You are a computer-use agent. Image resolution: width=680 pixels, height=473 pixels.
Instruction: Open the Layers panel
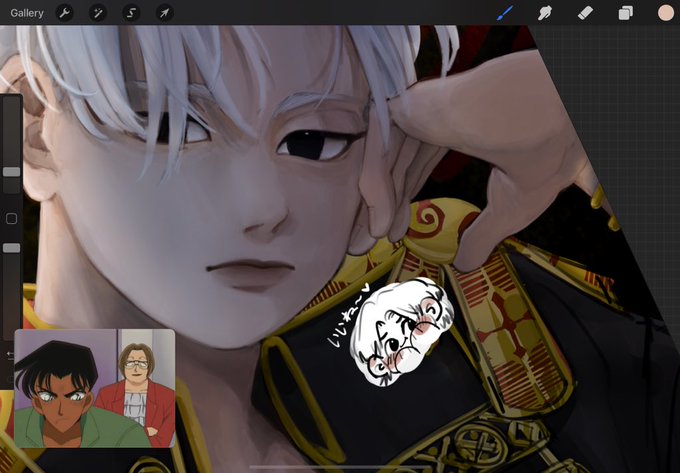[x=625, y=13]
